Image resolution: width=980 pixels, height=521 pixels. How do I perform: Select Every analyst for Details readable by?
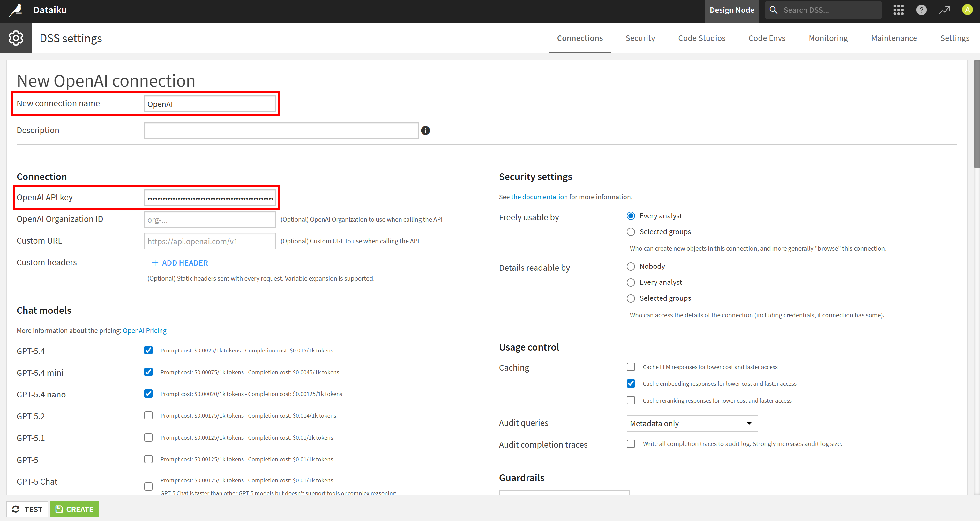[631, 283]
